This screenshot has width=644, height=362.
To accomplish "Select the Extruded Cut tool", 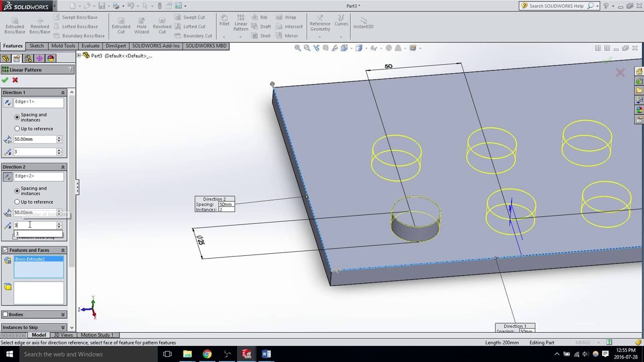I will pyautogui.click(x=121, y=25).
